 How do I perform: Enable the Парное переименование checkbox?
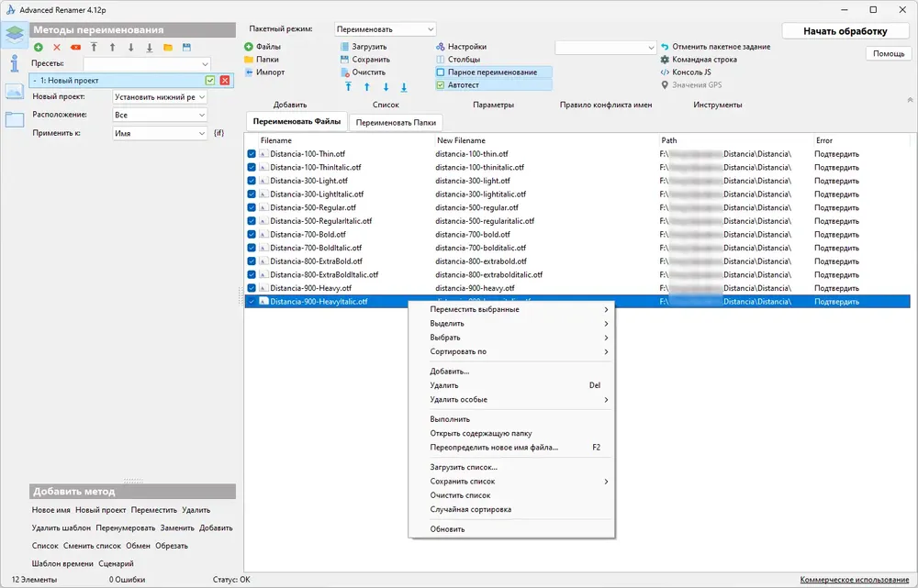tap(441, 72)
